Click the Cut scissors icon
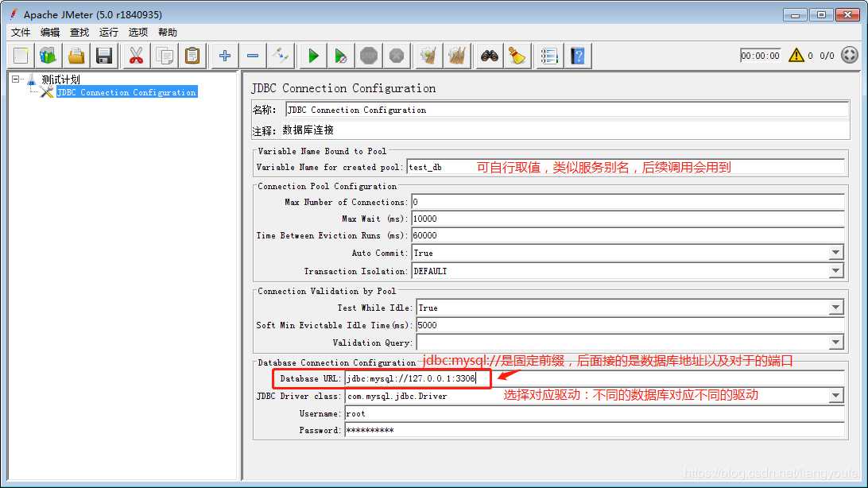Screen dimensions: 868x488 [x=136, y=56]
